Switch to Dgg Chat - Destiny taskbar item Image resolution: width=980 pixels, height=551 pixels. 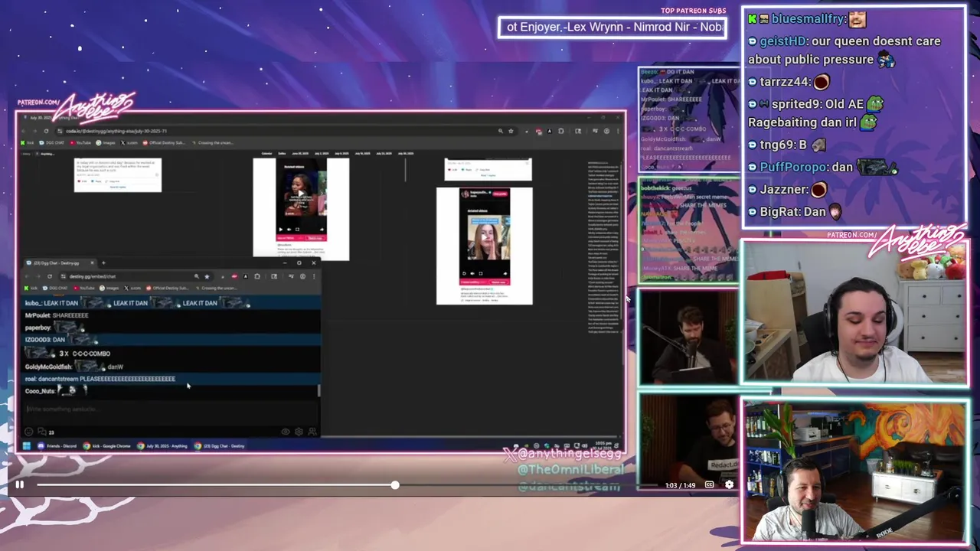tap(220, 446)
